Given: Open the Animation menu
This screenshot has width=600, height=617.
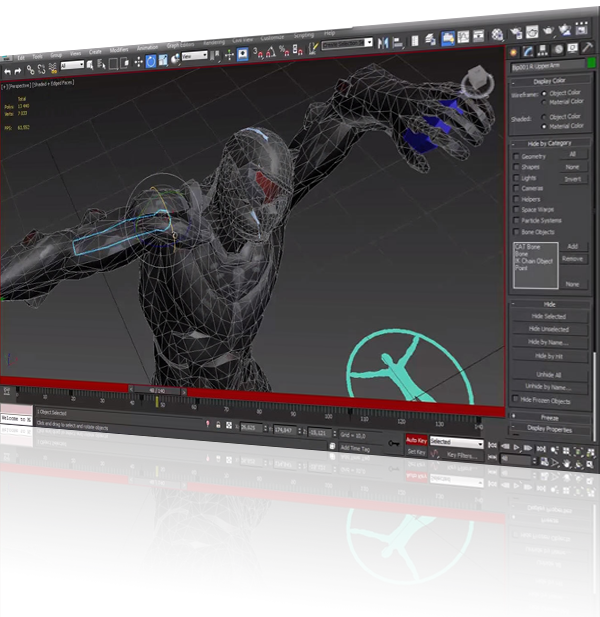Looking at the screenshot, I should (147, 48).
